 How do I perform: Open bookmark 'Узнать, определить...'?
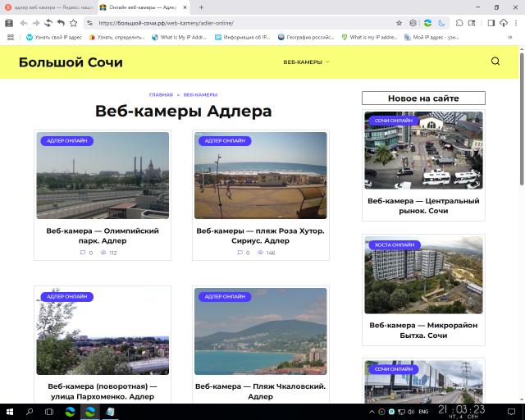[116, 37]
